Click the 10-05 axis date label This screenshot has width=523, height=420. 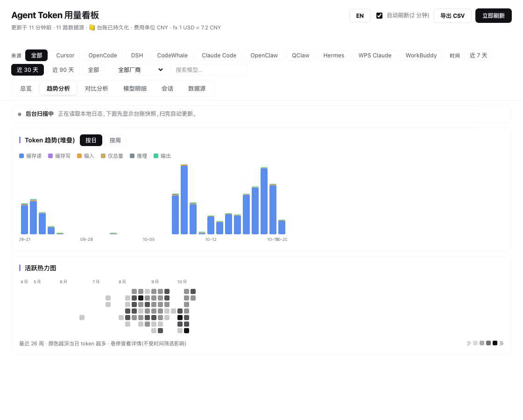(x=148, y=239)
